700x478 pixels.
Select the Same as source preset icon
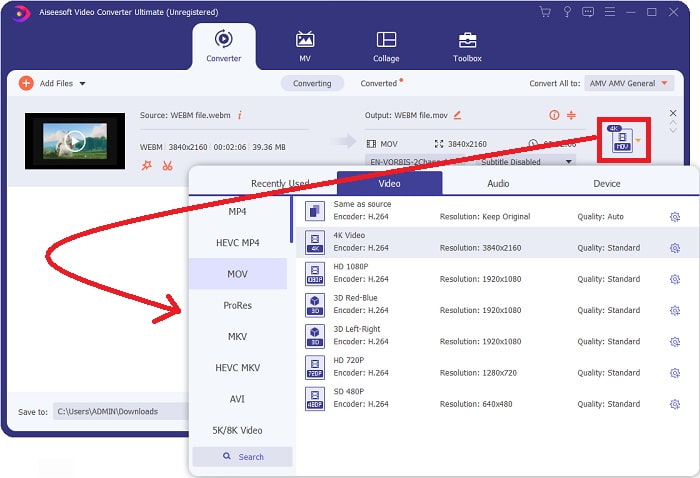[x=315, y=211]
